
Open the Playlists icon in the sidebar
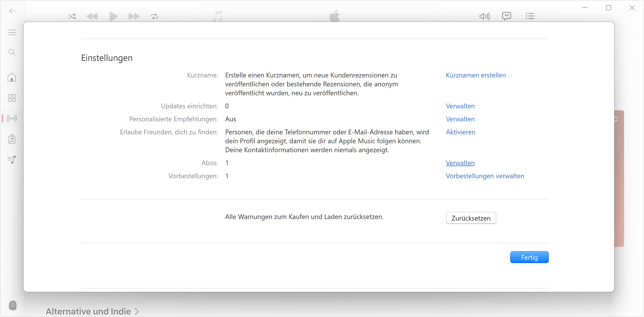tap(11, 160)
